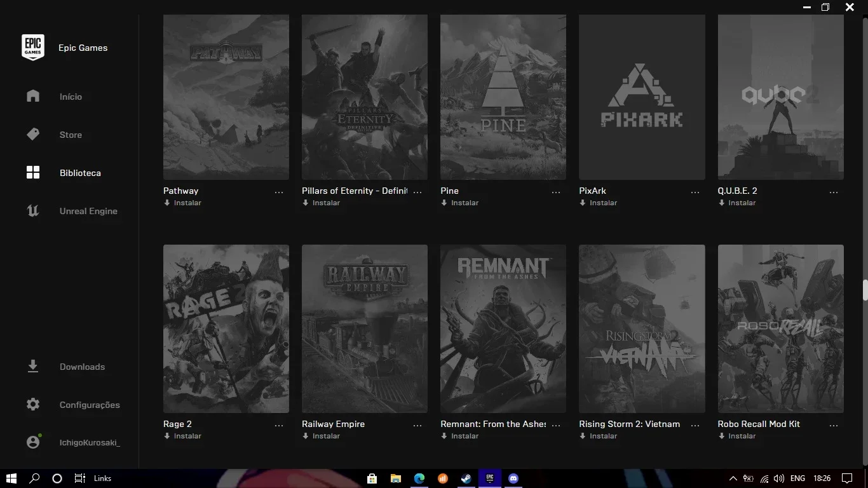Select the Remnant: From the Ashes cover
Viewport: 868px width, 488px height.
click(503, 329)
